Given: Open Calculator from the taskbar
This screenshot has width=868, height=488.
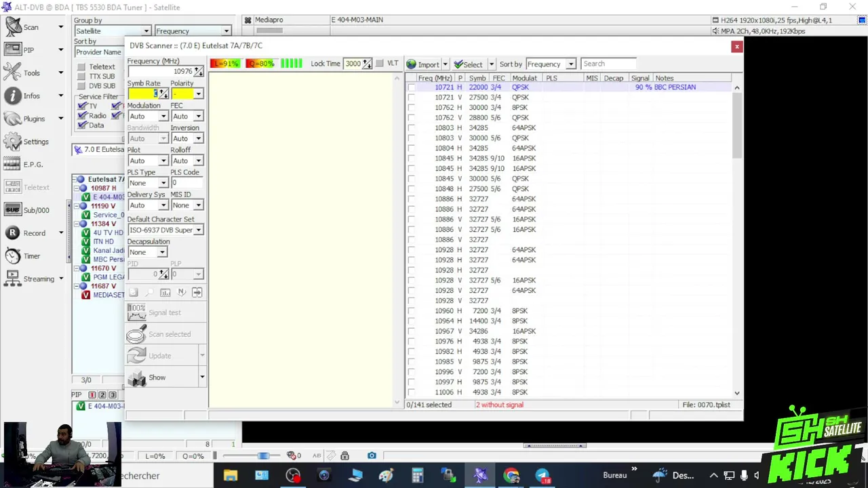Looking at the screenshot, I should click(417, 476).
